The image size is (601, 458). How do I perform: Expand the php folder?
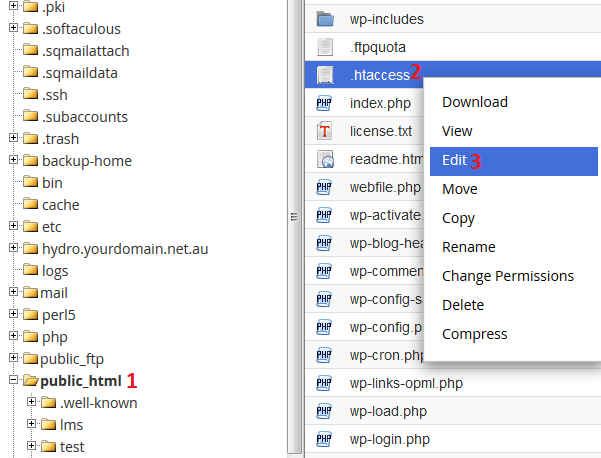pos(13,336)
